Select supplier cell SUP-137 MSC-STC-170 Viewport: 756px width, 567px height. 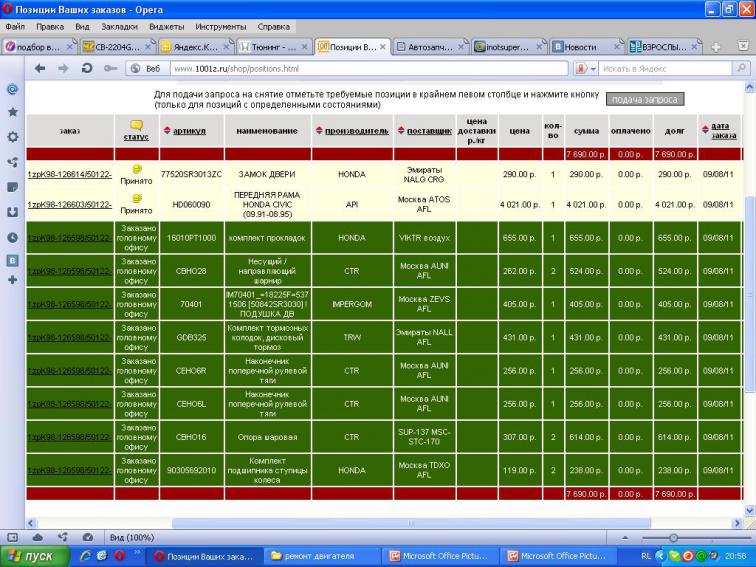tap(424, 437)
